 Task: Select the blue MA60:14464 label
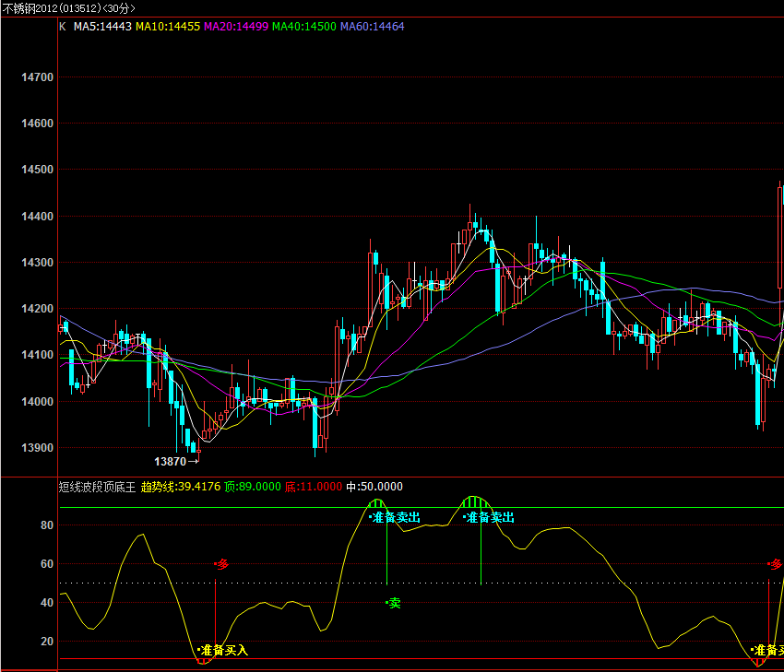point(372,27)
